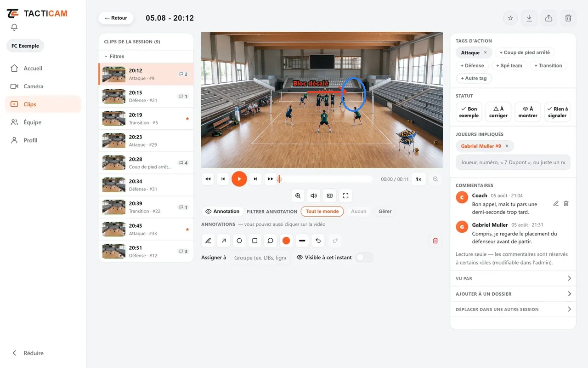Share the clip via export icon
This screenshot has width=588, height=368.
tap(548, 18)
